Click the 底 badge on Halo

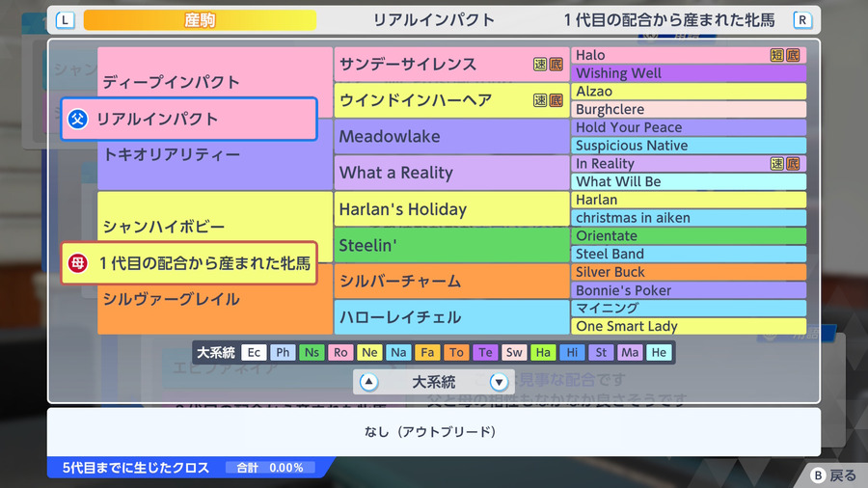[x=793, y=55]
